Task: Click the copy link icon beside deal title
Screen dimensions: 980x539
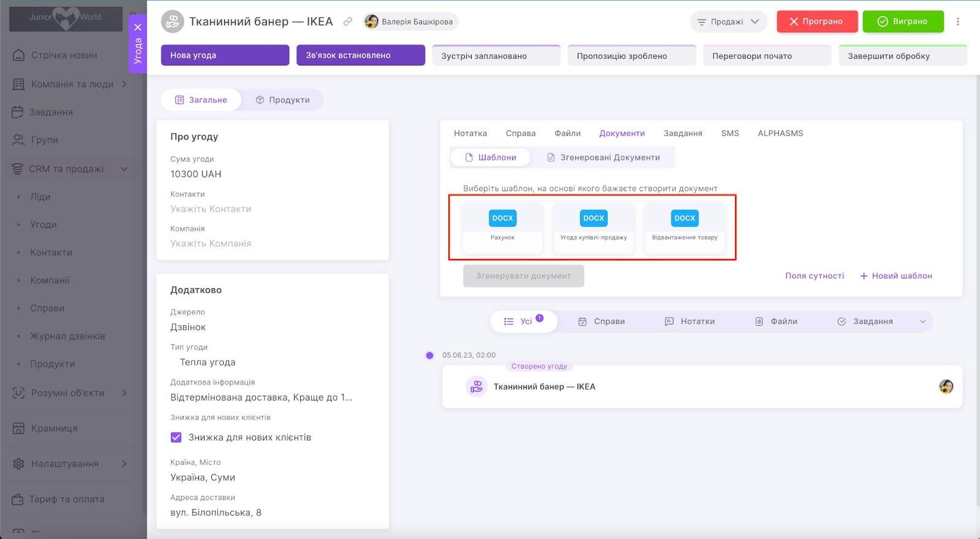Action: coord(348,21)
